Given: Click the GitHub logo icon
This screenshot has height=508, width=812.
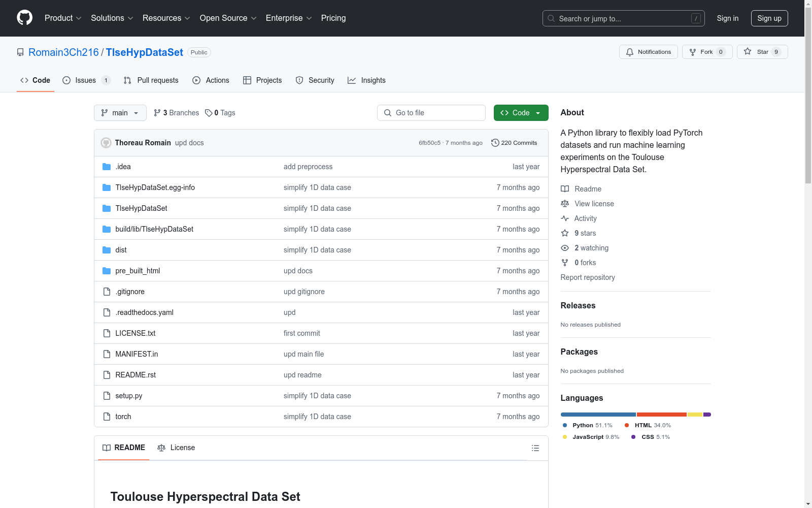Looking at the screenshot, I should click(24, 18).
